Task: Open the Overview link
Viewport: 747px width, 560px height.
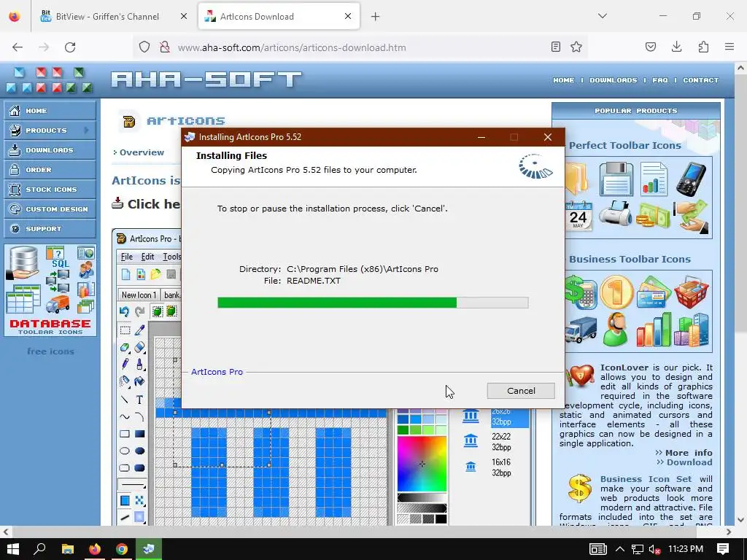Action: click(142, 152)
